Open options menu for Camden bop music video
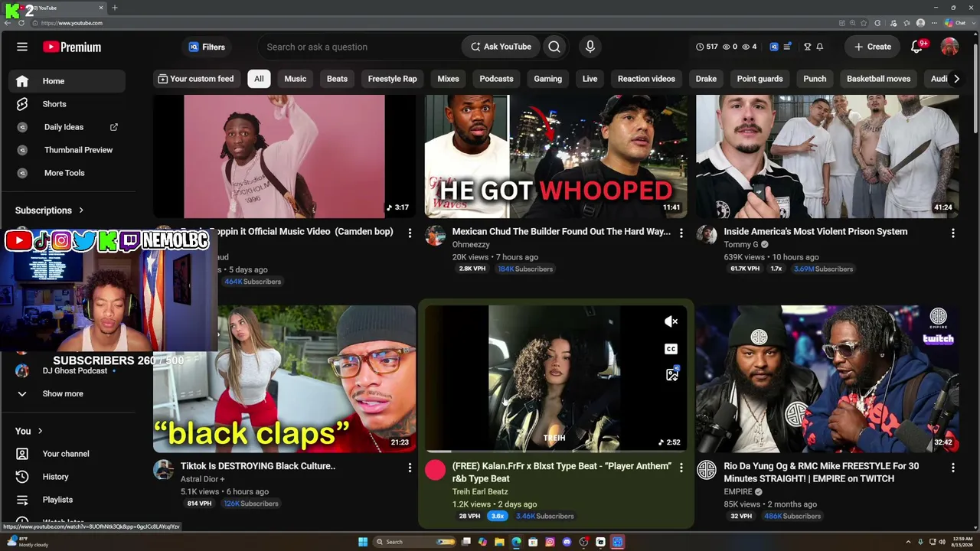Viewport: 980px width, 551px height. (x=410, y=233)
